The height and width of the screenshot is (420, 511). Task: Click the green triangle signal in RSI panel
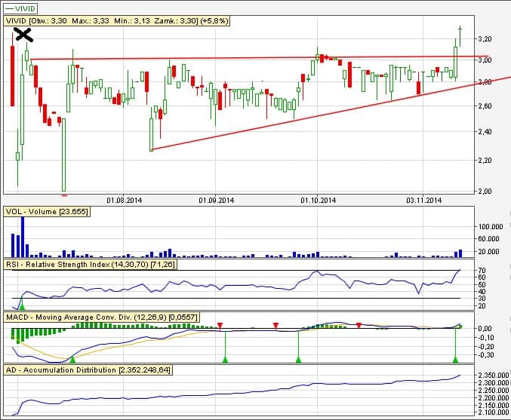click(22, 305)
